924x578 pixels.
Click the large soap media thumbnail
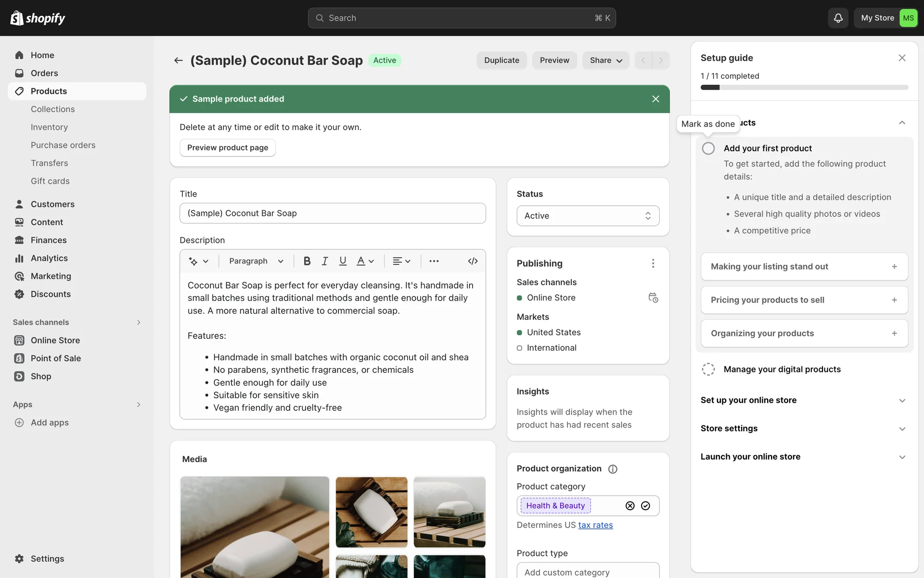(255, 527)
